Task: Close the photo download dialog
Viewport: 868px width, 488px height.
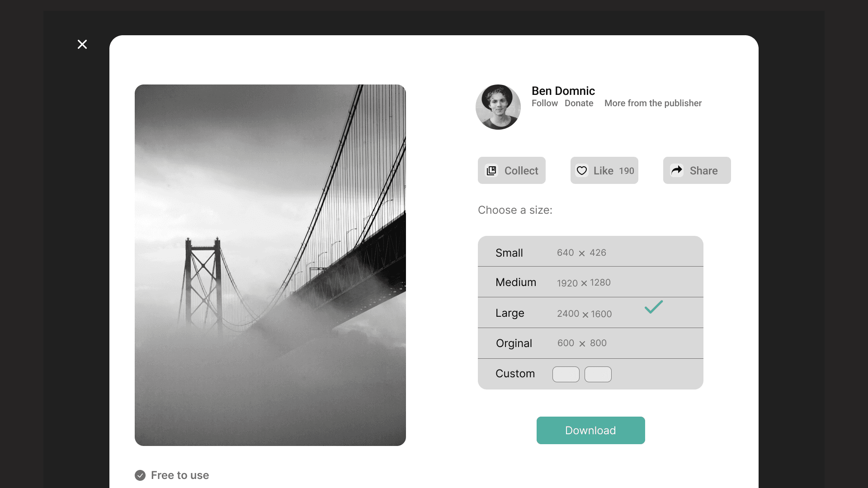Action: pos(82,44)
